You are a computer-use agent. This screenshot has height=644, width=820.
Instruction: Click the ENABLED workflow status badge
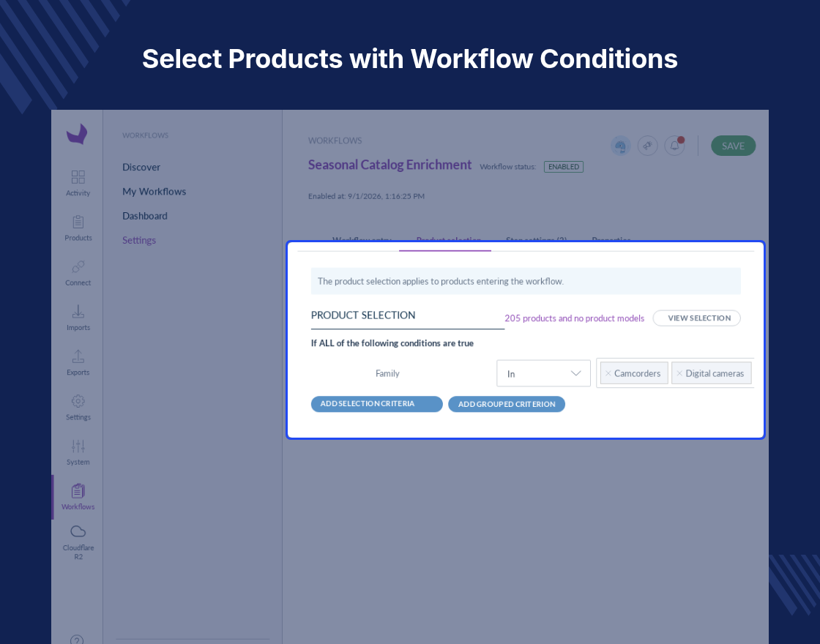click(564, 167)
